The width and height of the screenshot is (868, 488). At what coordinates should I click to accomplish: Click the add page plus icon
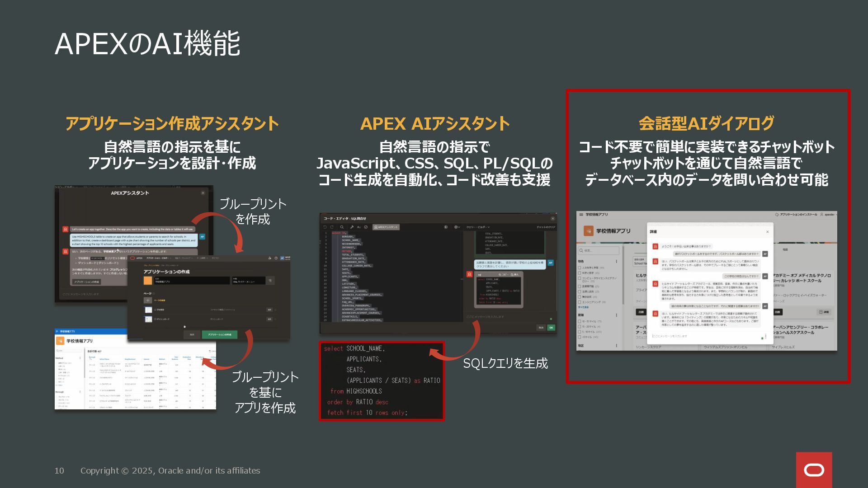pyautogui.click(x=148, y=300)
